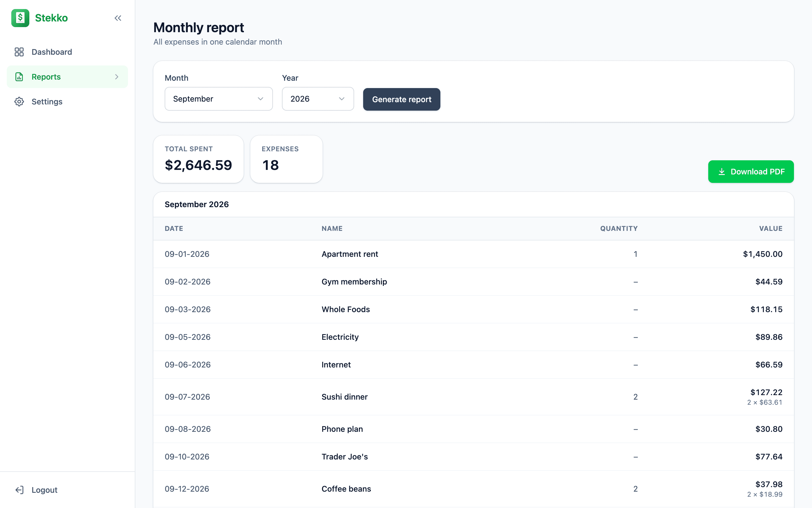Select the Apartment rent row name
The width and height of the screenshot is (812, 508).
pos(350,254)
